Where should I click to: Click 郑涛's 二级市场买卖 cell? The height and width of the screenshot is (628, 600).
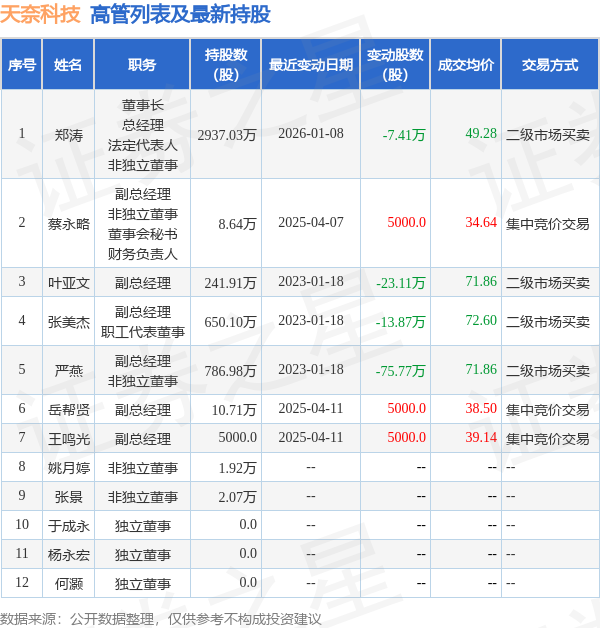[x=548, y=135]
